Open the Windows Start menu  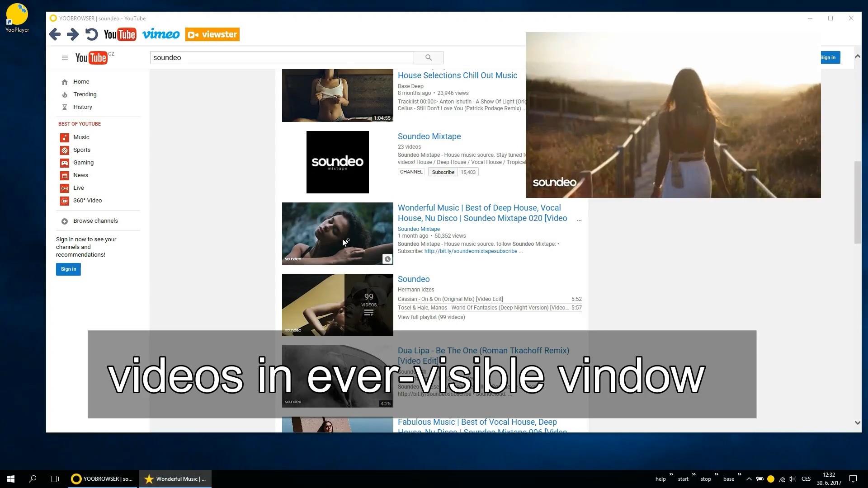pos(11,479)
